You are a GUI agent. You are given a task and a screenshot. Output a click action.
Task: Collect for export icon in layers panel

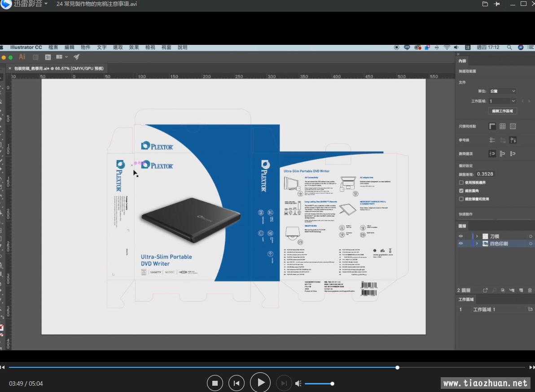click(x=485, y=291)
